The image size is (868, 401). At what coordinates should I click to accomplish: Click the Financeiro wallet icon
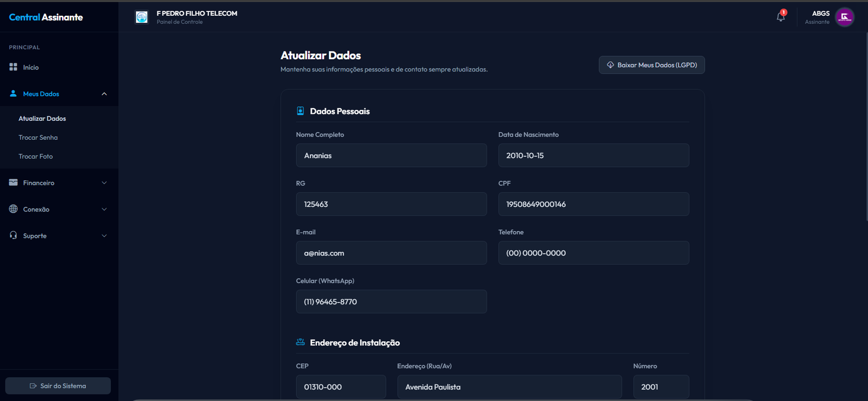tap(14, 183)
